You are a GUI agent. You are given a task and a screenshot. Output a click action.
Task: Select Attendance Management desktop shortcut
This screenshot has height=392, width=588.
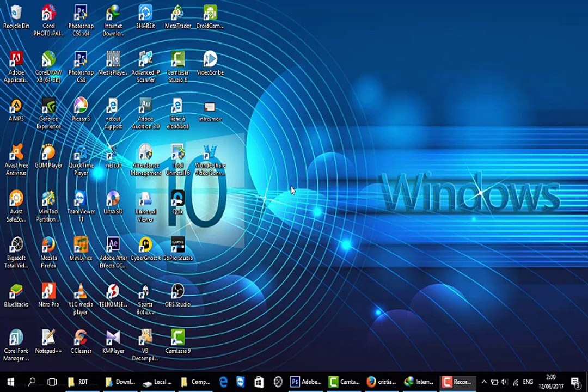145,160
